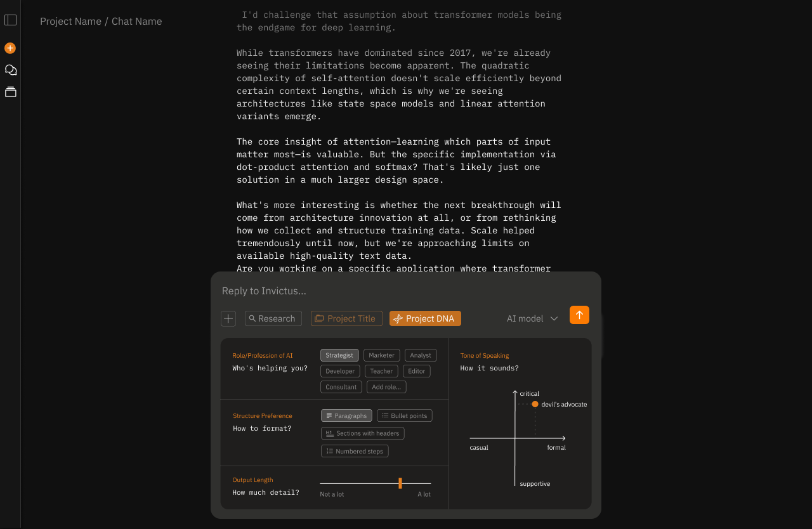812x529 pixels.
Task: Open the projects stack icon in sidebar
Action: point(10,92)
